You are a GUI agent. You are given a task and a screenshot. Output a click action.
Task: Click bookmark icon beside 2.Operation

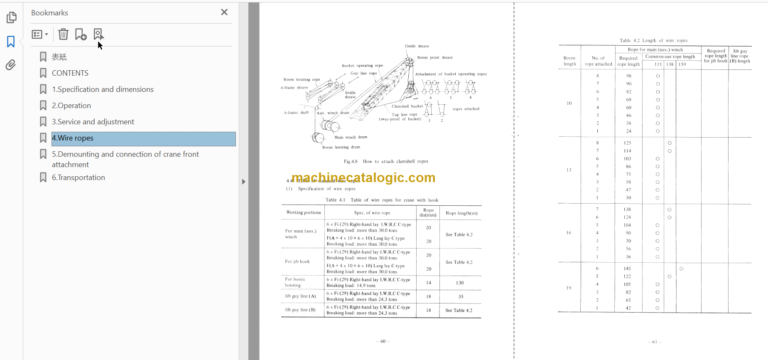click(x=43, y=105)
